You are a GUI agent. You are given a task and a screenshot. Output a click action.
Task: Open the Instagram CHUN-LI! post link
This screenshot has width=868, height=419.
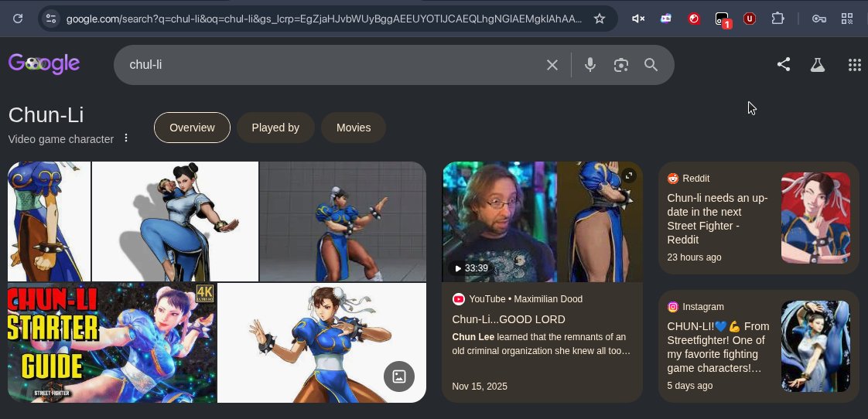[x=718, y=347]
